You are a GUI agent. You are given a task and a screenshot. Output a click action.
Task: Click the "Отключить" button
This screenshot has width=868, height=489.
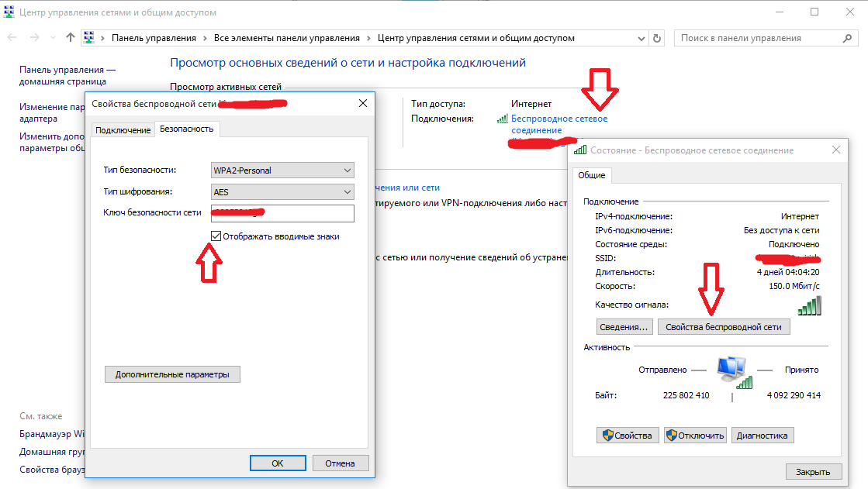[695, 436]
